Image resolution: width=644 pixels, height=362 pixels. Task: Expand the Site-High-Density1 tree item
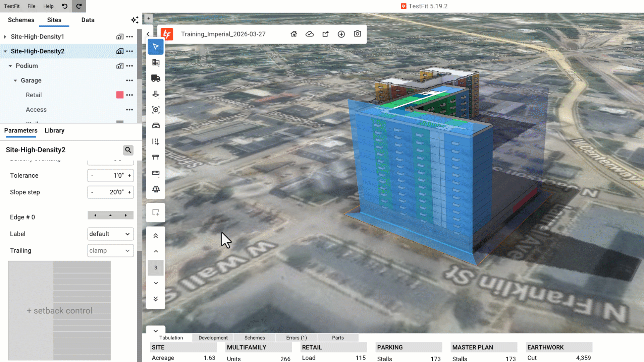[5, 37]
